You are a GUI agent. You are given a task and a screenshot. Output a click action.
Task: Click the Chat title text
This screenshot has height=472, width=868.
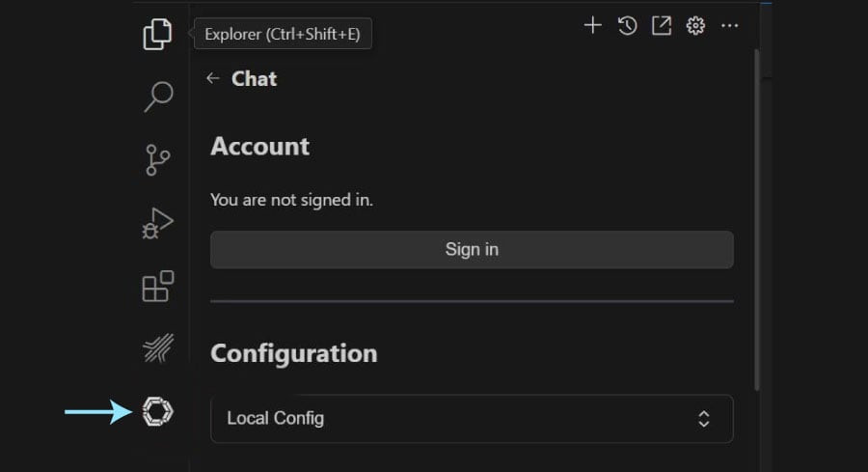click(254, 79)
